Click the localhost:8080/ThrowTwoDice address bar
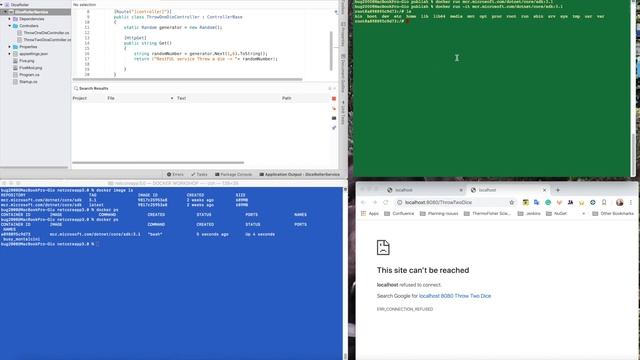This screenshot has height=360, width=640. coord(455,202)
